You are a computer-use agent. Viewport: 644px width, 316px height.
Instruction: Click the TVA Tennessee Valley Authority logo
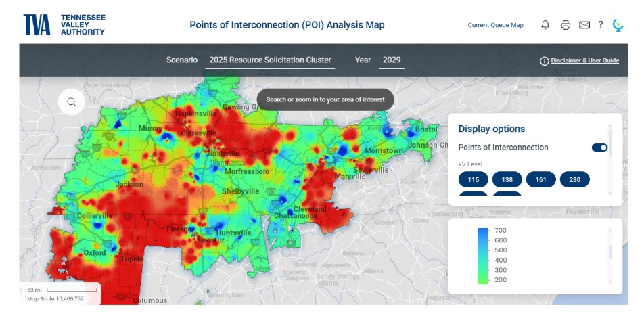(x=64, y=24)
